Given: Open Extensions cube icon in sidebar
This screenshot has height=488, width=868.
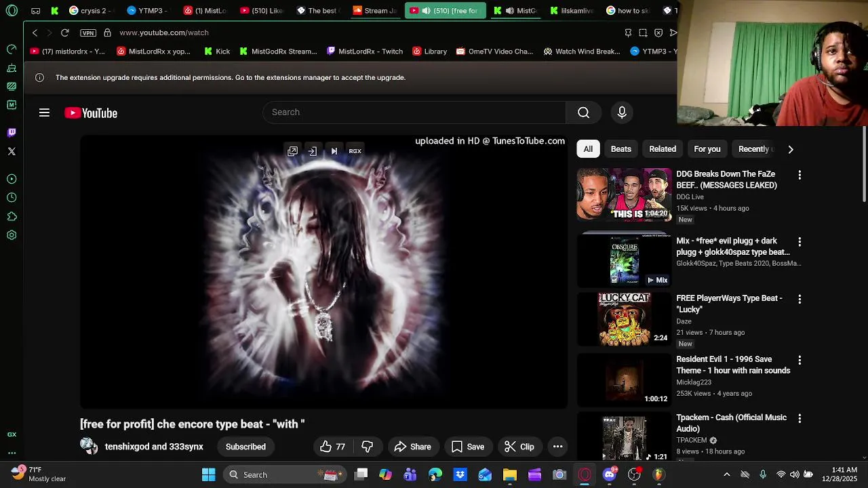Looking at the screenshot, I should pyautogui.click(x=12, y=217).
